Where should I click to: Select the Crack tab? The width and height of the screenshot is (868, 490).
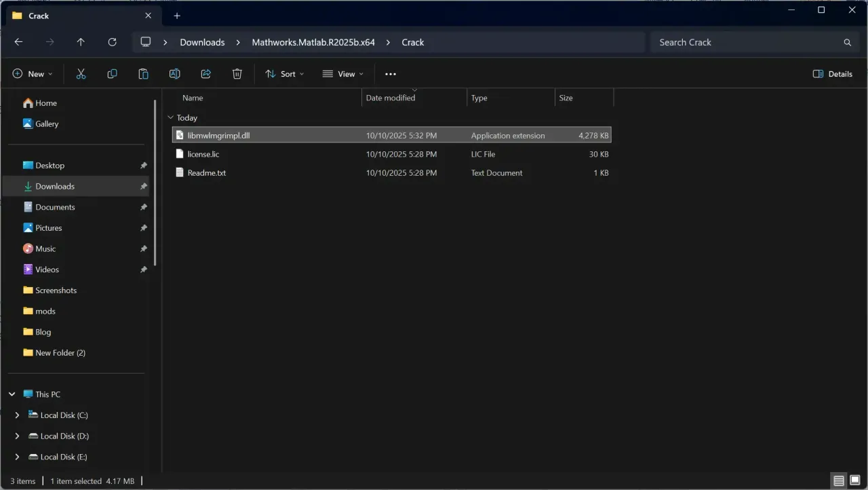pos(82,16)
